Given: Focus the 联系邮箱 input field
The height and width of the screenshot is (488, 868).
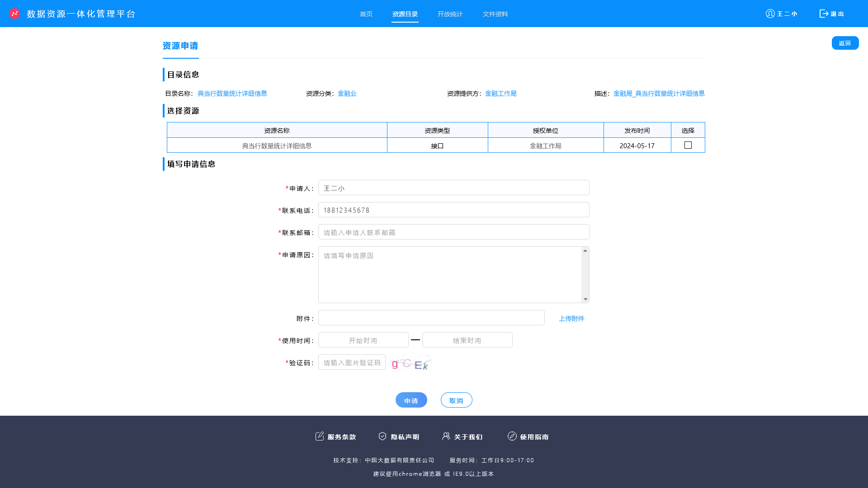Looking at the screenshot, I should [453, 232].
